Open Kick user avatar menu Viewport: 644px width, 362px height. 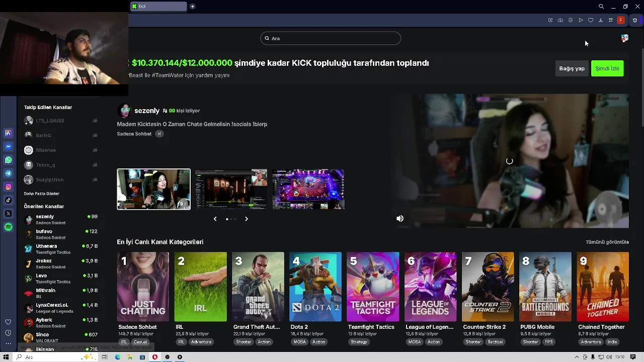[x=624, y=38]
